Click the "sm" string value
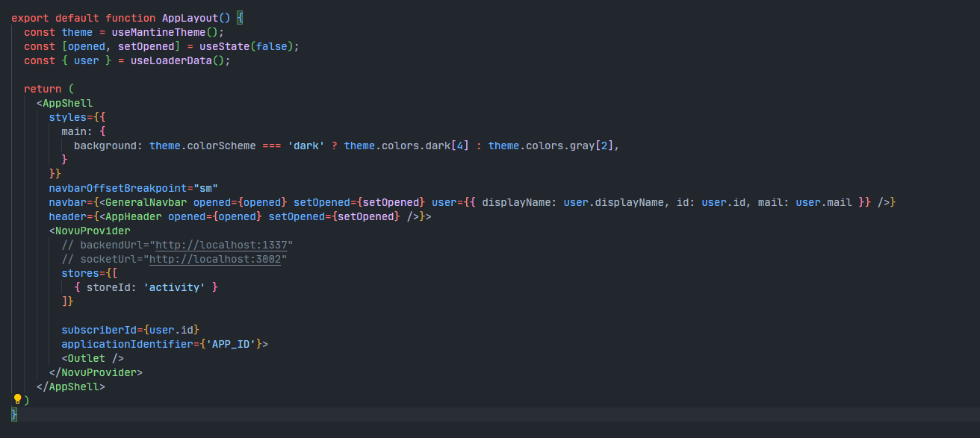Image resolution: width=980 pixels, height=438 pixels. [x=205, y=188]
